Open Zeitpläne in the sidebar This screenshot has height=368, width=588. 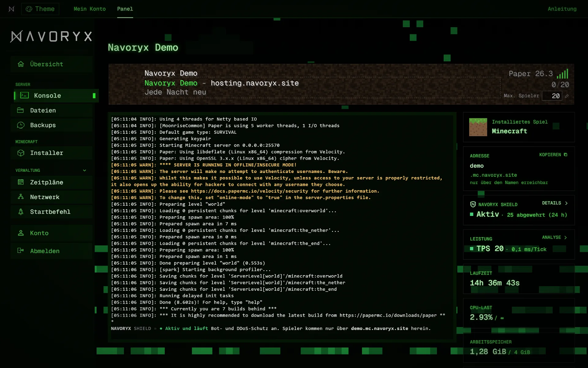(51, 182)
